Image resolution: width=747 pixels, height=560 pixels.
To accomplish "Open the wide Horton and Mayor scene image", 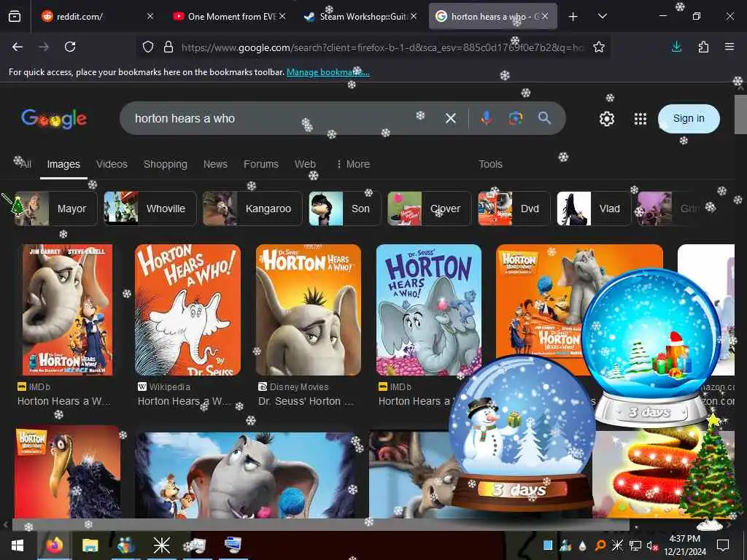I will 245,475.
